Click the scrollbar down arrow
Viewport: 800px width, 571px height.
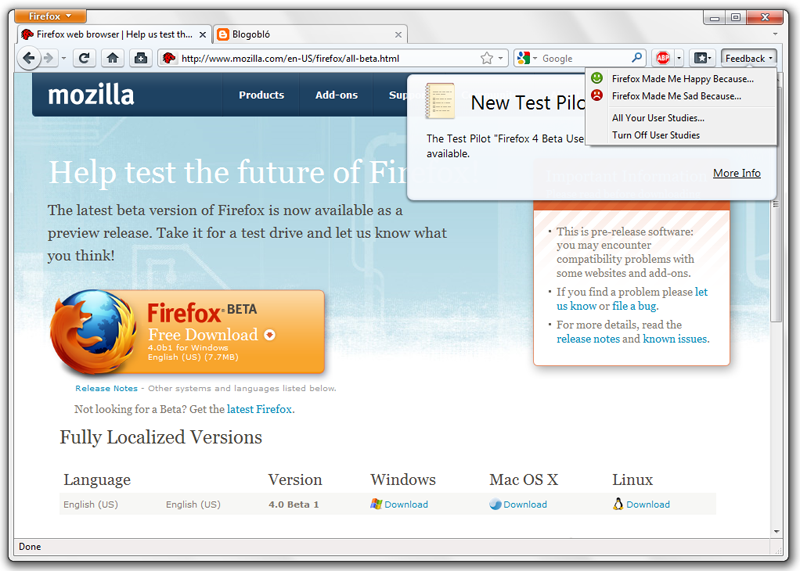click(776, 531)
